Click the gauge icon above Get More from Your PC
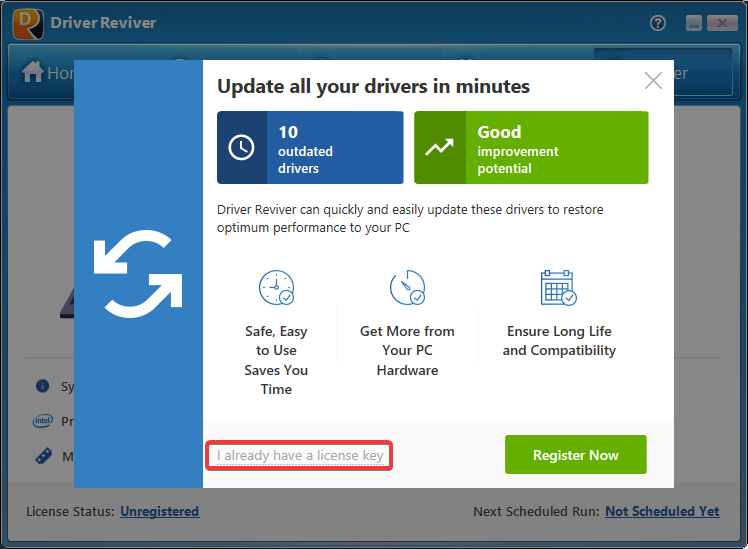Image resolution: width=748 pixels, height=549 pixels. (407, 287)
